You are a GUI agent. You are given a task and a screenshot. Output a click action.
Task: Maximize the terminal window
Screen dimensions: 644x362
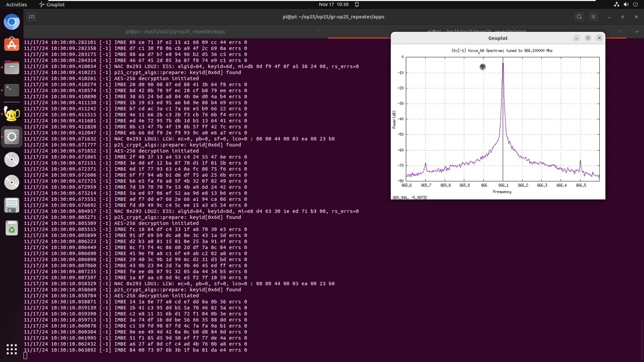point(622,17)
